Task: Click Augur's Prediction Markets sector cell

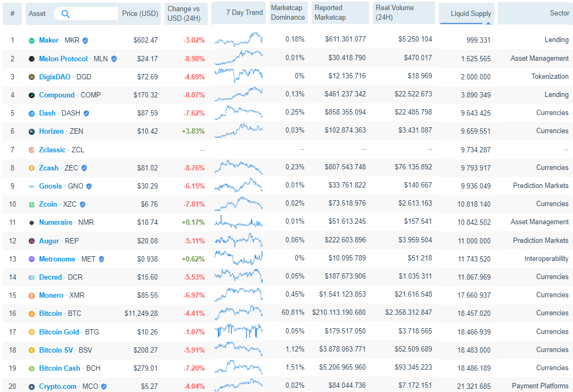Action: pos(541,240)
